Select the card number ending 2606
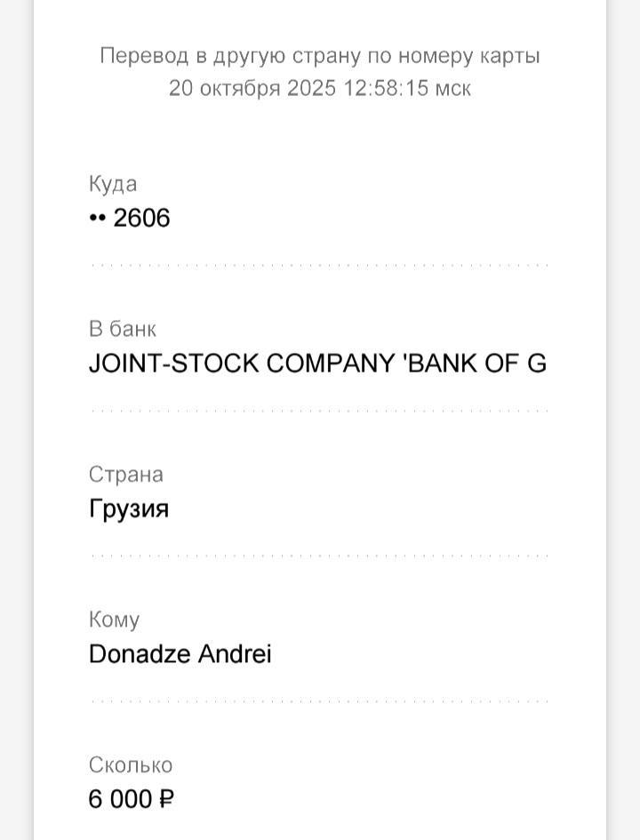The image size is (640, 840). (141, 219)
